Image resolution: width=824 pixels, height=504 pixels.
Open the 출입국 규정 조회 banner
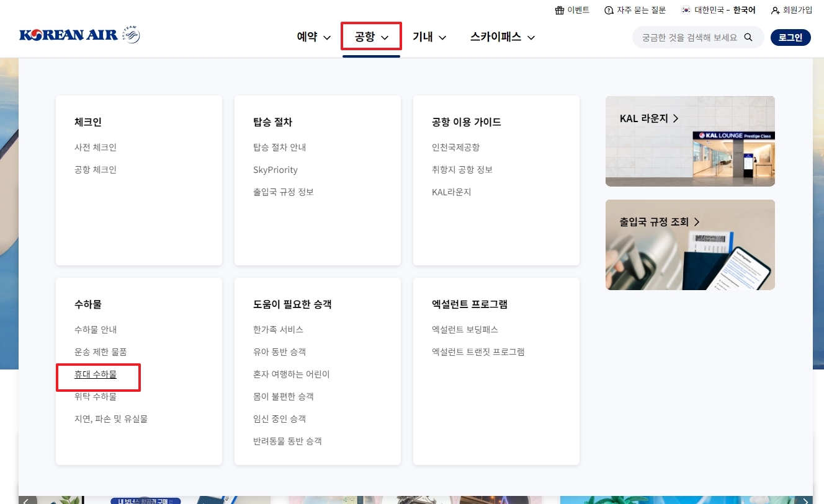pyautogui.click(x=690, y=244)
